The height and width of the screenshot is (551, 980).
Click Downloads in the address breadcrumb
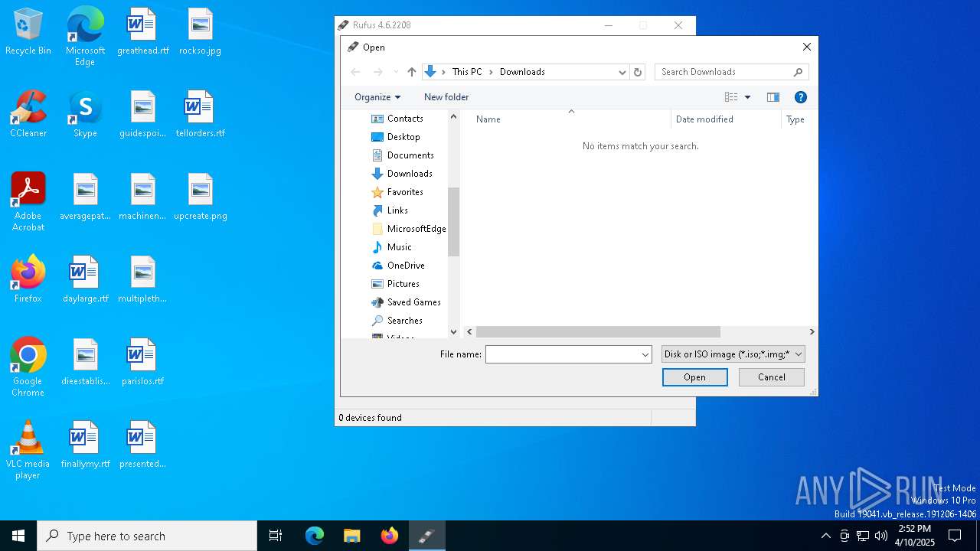click(x=522, y=72)
